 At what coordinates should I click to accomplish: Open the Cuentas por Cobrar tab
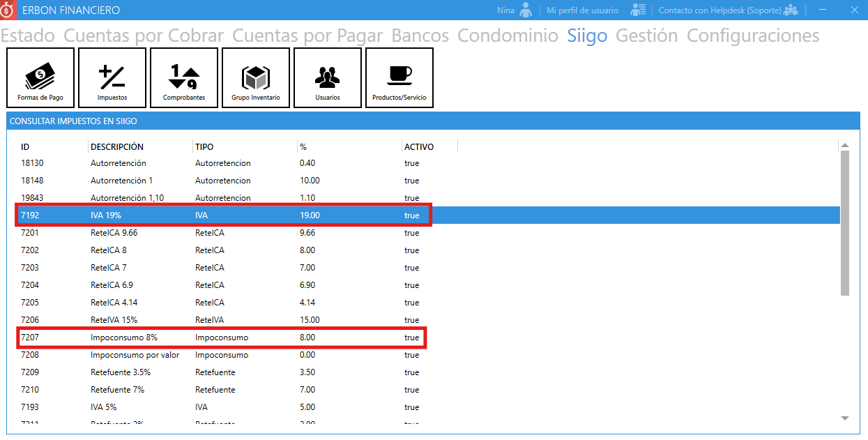point(144,36)
